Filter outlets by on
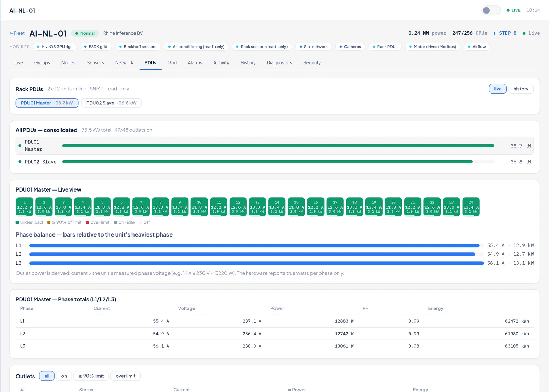The width and height of the screenshot is (549, 392). pos(64,376)
